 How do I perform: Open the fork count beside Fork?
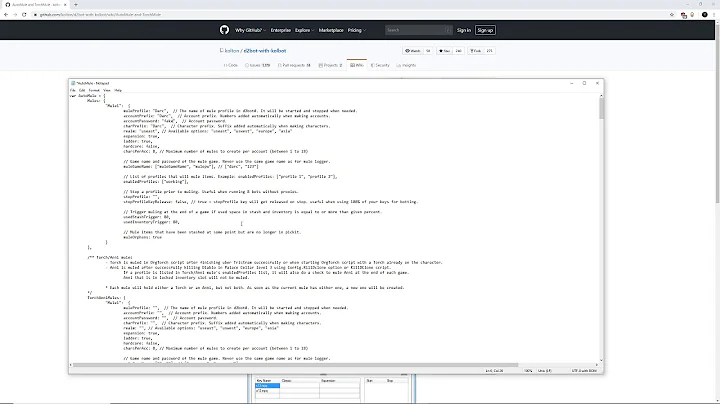pyautogui.click(x=489, y=51)
